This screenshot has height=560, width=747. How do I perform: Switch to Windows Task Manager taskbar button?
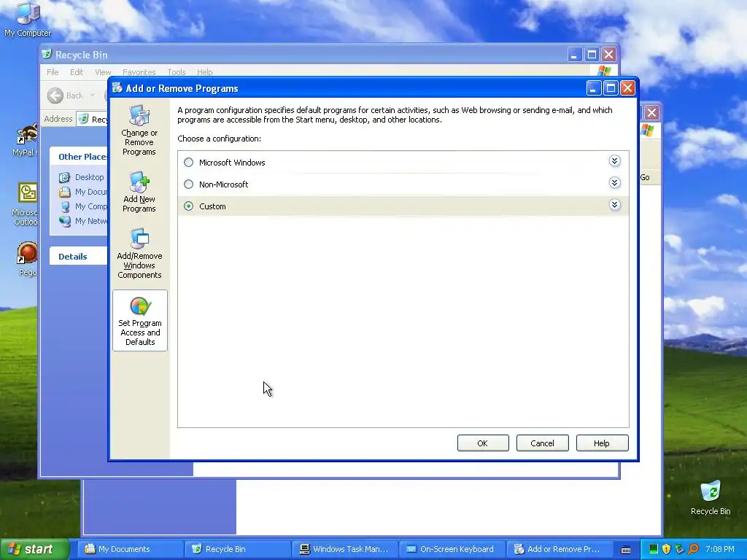point(344,549)
